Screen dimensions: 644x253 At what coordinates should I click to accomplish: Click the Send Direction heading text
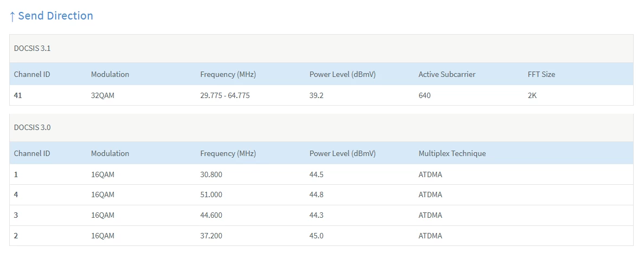[x=55, y=16]
